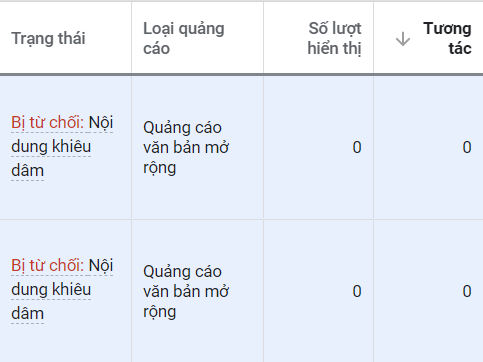This screenshot has width=483, height=362.
Task: Click divider between Trạng thái and Loại quảng cáo headers
Action: [131, 38]
